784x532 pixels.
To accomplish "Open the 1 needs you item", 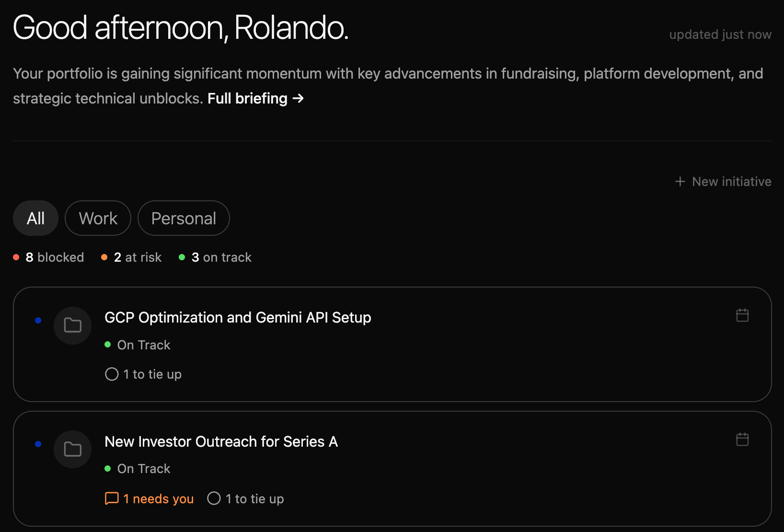I will (x=149, y=499).
